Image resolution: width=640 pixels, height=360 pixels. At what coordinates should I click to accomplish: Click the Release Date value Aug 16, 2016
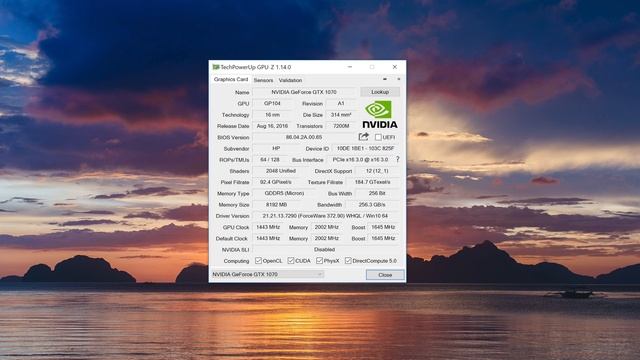(272, 126)
